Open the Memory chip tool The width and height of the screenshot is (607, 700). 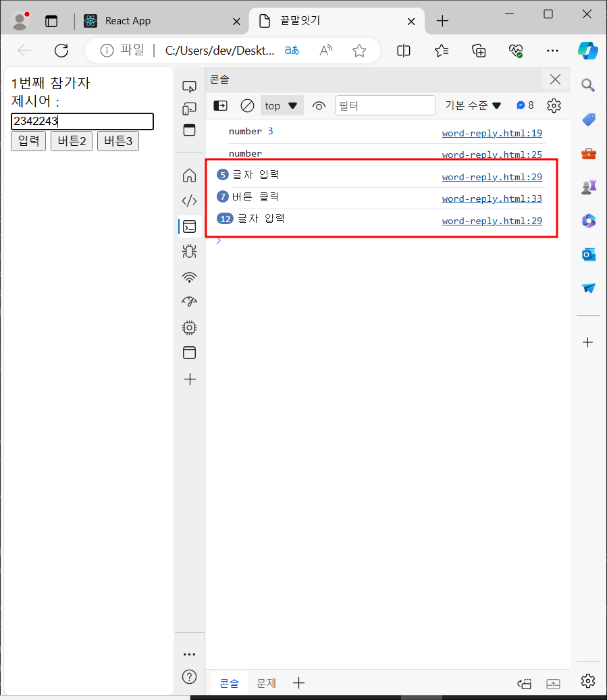[189, 327]
